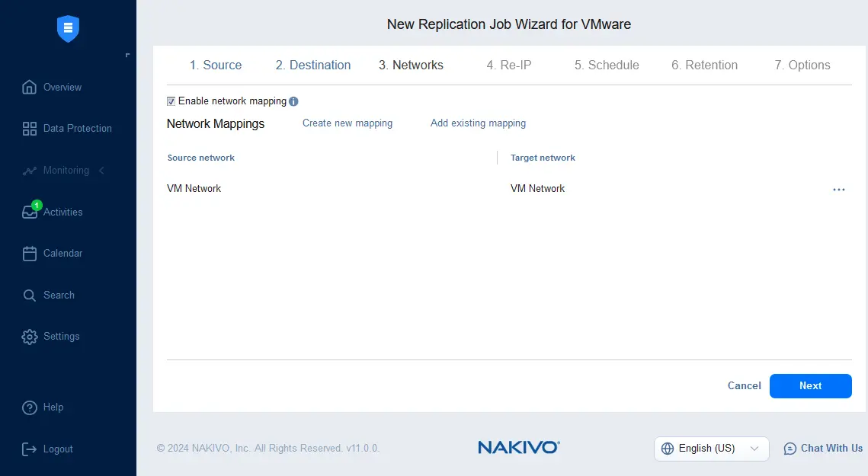Click the Data Protection grid icon
868x476 pixels.
pyautogui.click(x=29, y=129)
